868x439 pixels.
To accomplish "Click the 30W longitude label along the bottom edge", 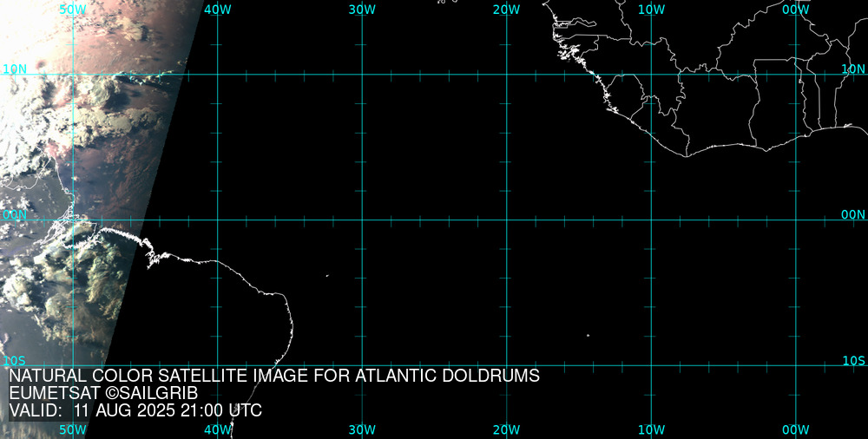I will click(x=362, y=429).
